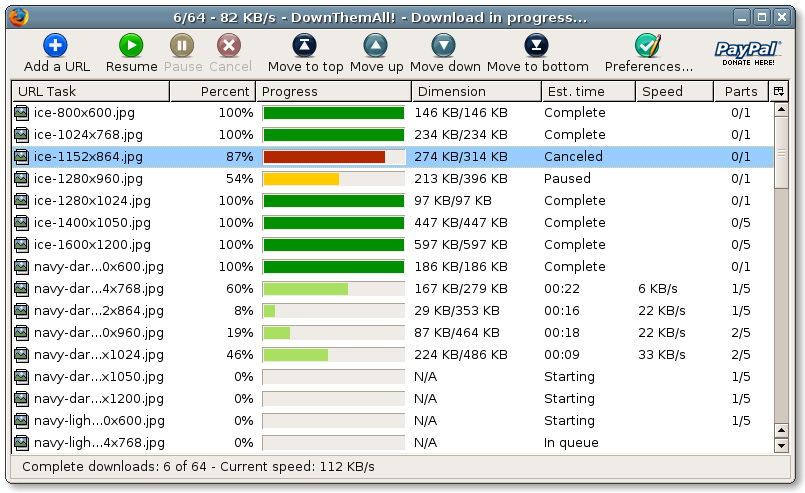Open the Firefox window menu icon
Screen dimensions: 805x493
[x=17, y=17]
